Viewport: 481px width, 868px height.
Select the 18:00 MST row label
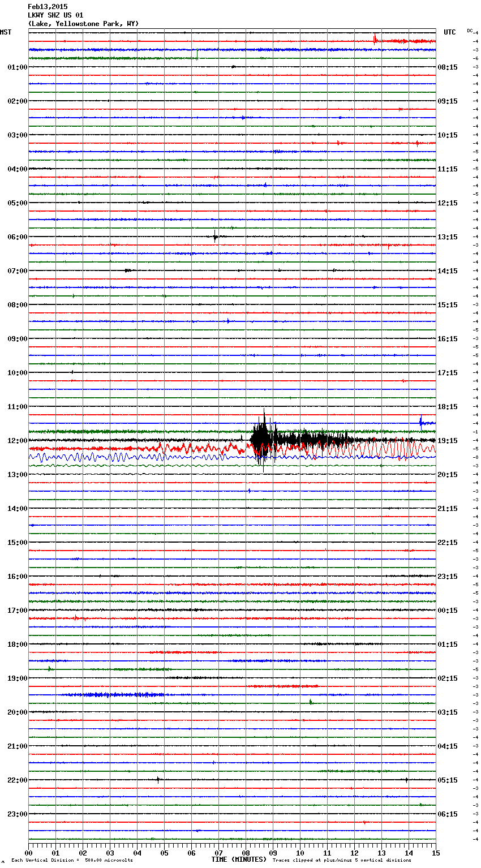coord(18,644)
